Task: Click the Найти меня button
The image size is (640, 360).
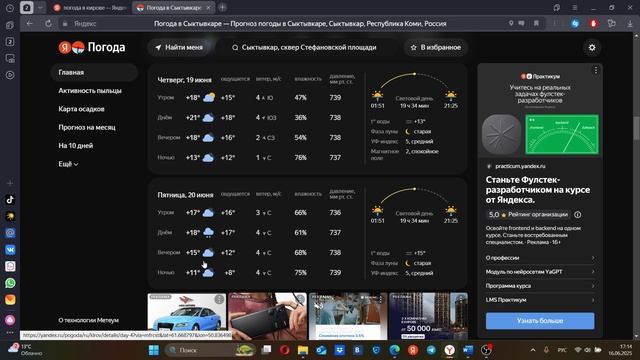Action: pos(179,47)
